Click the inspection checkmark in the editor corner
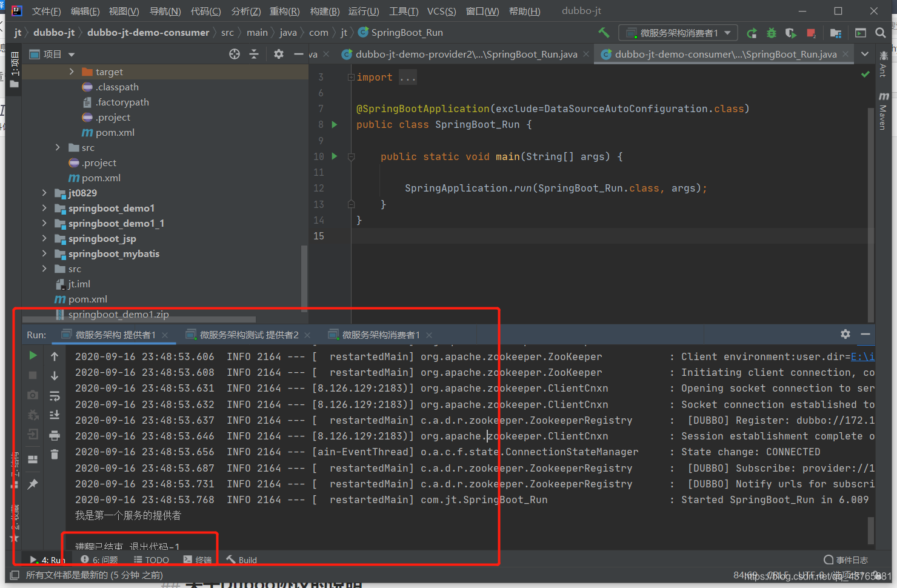Image resolution: width=897 pixels, height=588 pixels. [865, 74]
